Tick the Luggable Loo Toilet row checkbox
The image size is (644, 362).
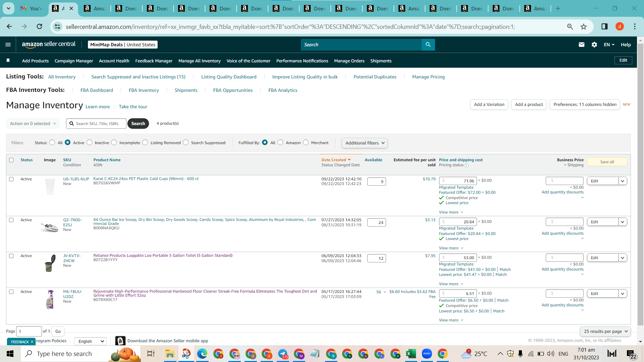click(x=11, y=256)
